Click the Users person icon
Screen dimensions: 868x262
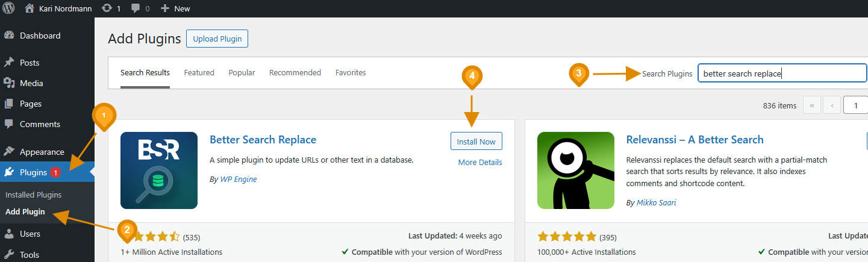tap(9, 234)
